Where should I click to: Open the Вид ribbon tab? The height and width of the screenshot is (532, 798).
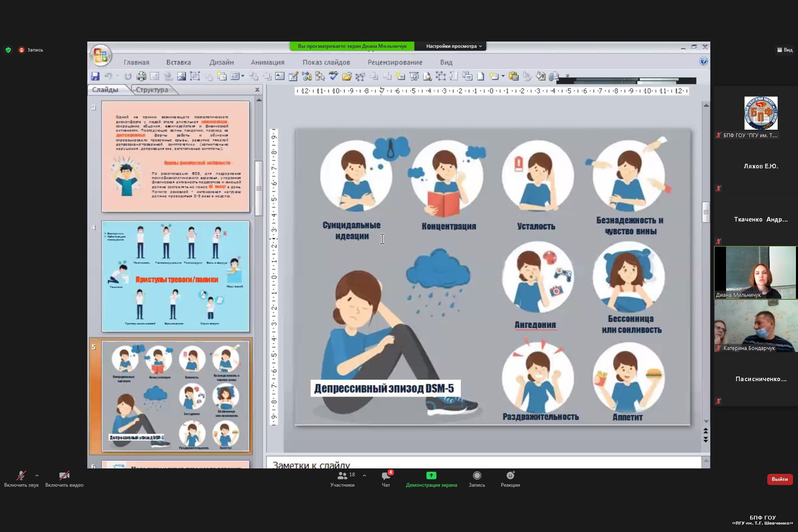click(446, 62)
